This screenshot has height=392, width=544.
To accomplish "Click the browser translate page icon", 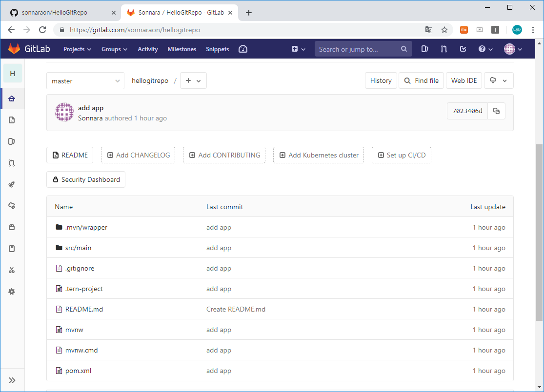I will tap(429, 30).
